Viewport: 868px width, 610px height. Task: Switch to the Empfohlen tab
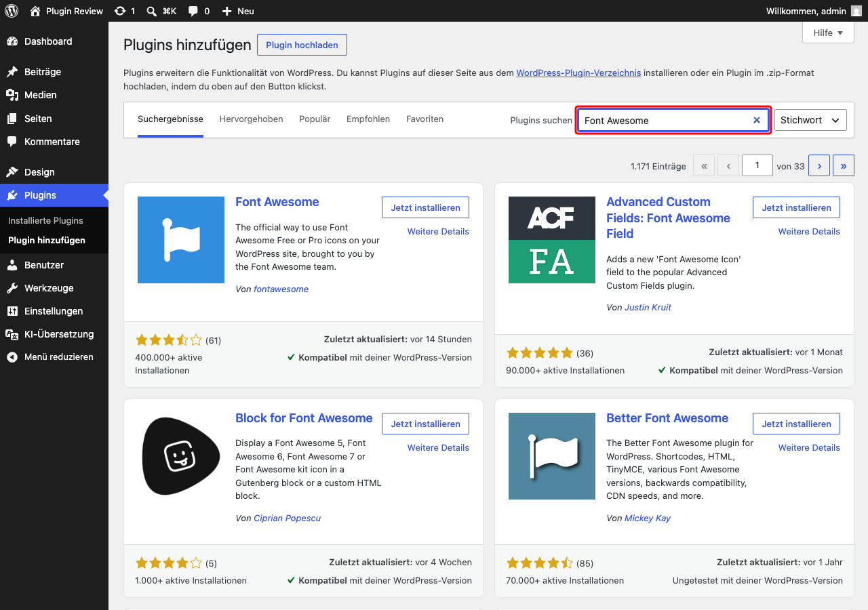(x=368, y=119)
